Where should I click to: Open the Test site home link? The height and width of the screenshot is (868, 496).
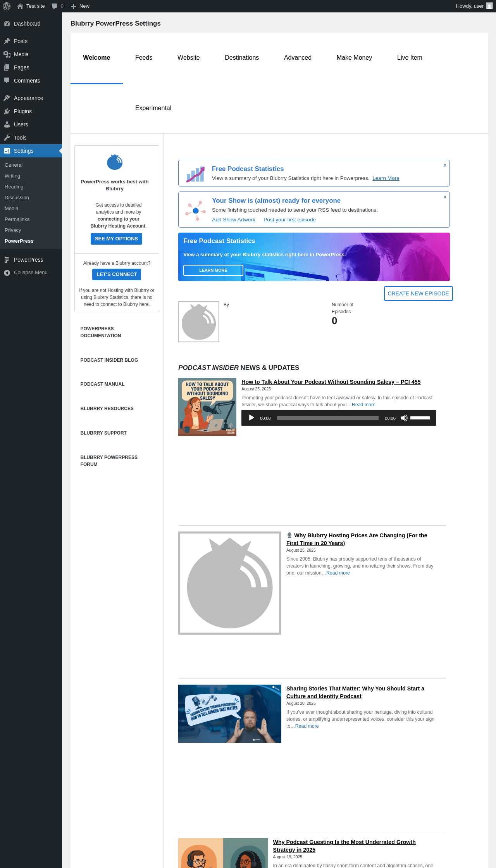click(x=31, y=6)
